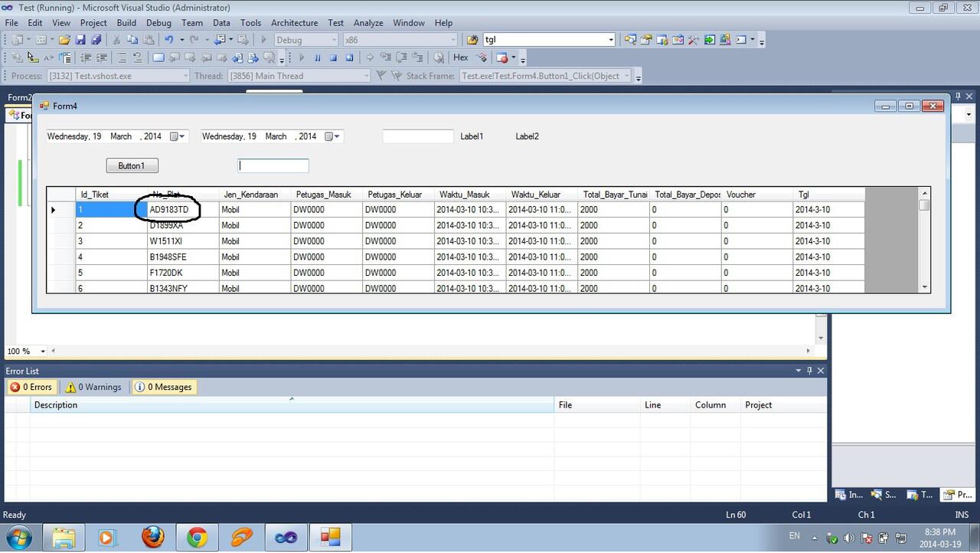Click the empty text box beside Button1
The height and width of the screenshot is (553, 980).
click(273, 165)
